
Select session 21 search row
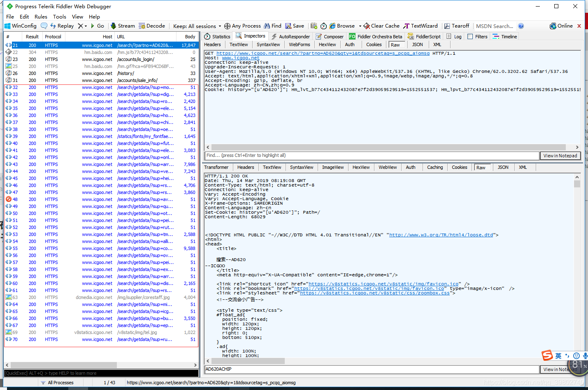click(101, 45)
